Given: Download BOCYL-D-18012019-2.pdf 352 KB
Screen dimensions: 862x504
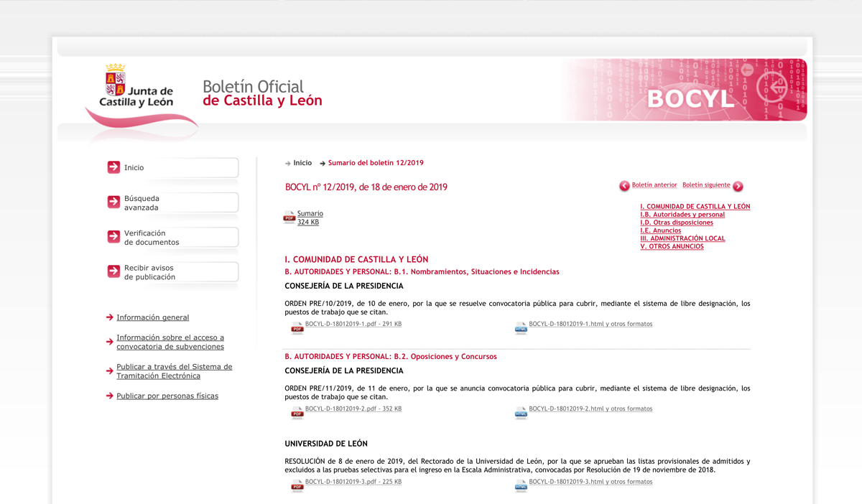Looking at the screenshot, I should coord(353,409).
